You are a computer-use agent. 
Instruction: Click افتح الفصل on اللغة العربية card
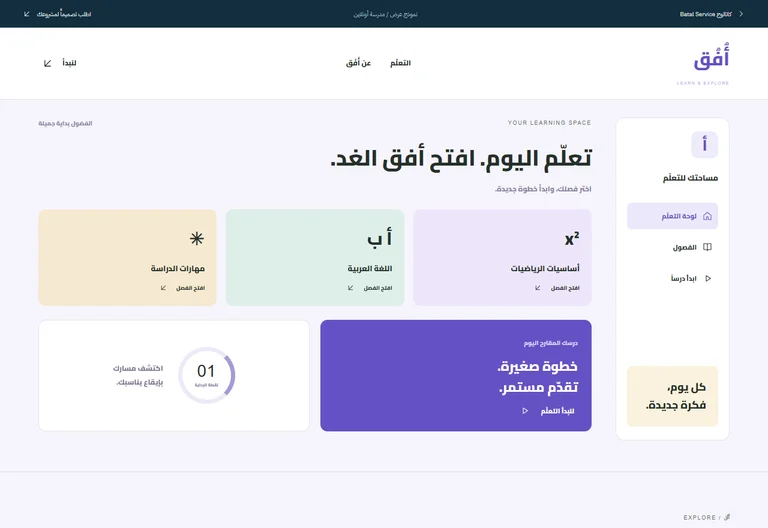coord(378,288)
